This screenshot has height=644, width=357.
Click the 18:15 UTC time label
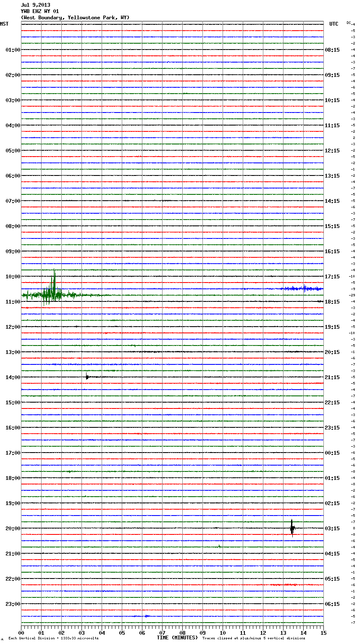[x=332, y=302]
